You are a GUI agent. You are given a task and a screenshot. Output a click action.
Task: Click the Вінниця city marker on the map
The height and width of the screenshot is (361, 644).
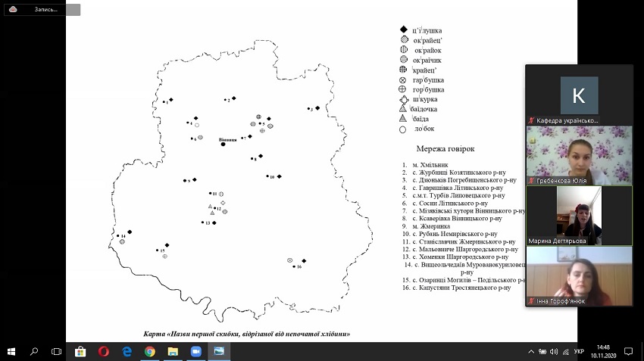tap(223, 144)
